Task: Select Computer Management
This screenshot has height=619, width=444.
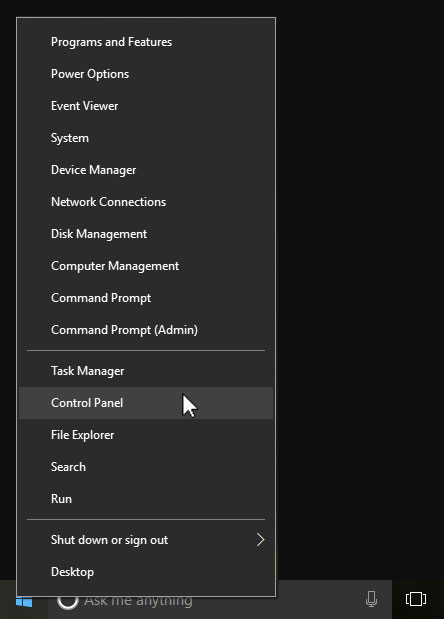Action: click(146, 266)
